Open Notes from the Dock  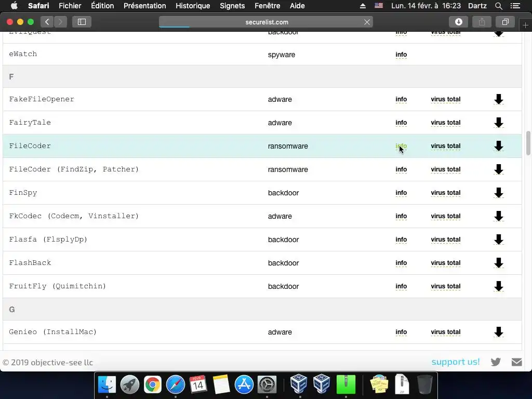pos(221,385)
